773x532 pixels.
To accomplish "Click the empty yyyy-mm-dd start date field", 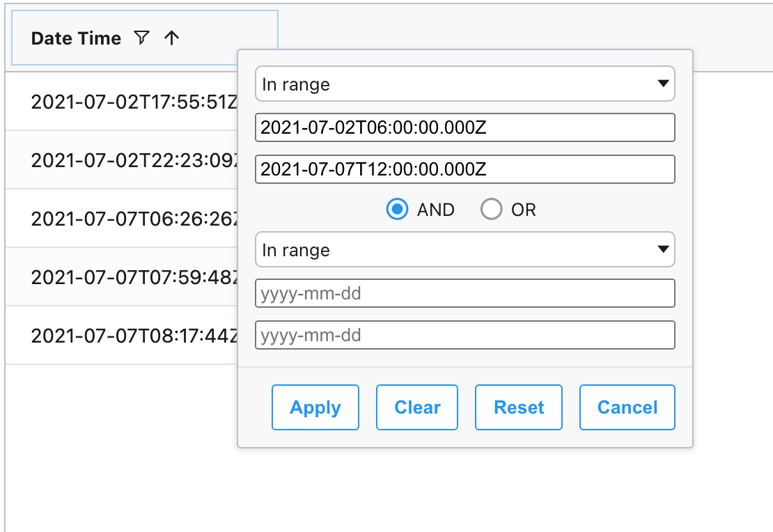I will pyautogui.click(x=465, y=293).
